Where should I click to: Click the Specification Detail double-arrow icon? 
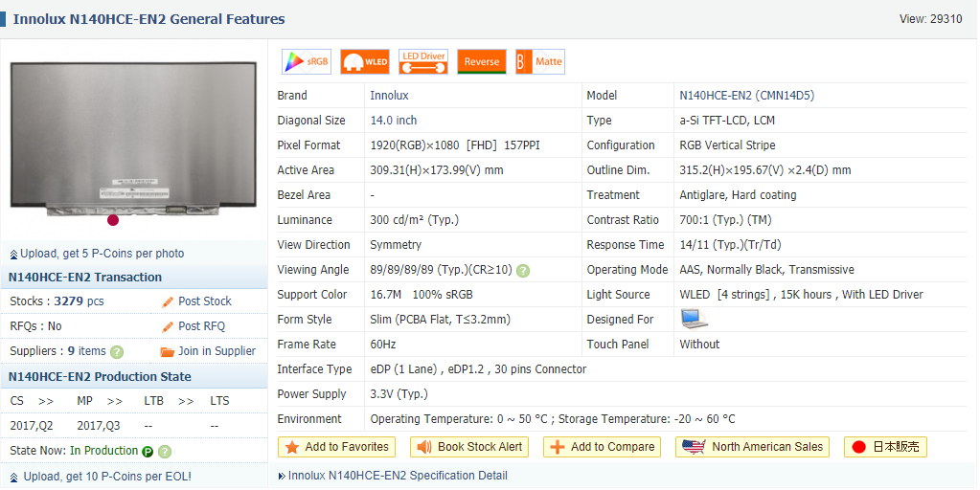pos(282,477)
